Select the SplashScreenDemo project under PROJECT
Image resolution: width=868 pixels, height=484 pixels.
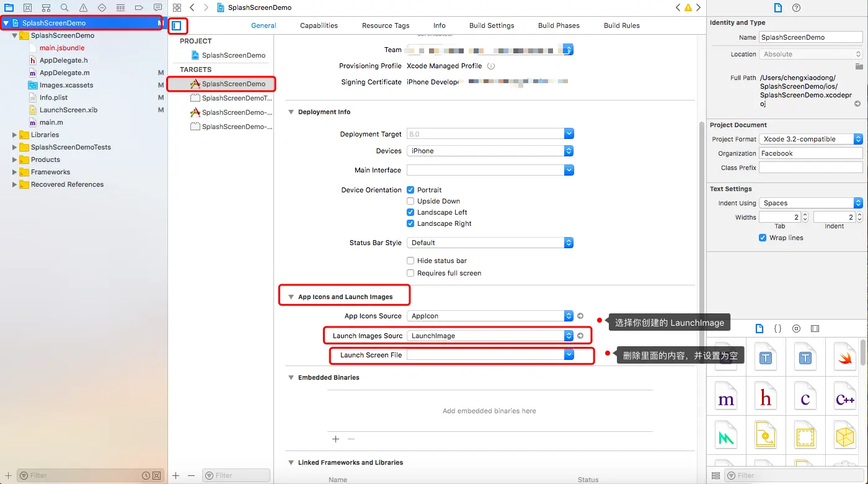(x=228, y=55)
